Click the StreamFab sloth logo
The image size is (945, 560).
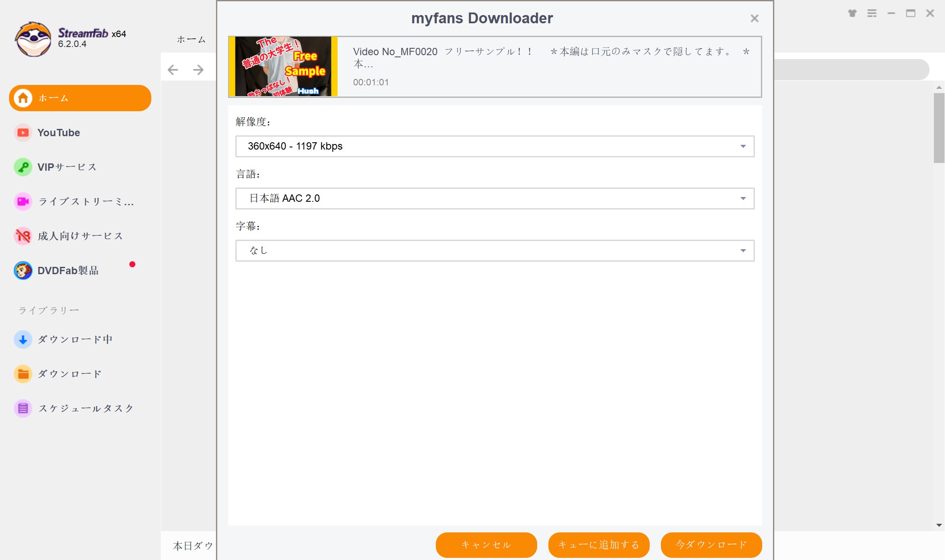click(x=33, y=39)
